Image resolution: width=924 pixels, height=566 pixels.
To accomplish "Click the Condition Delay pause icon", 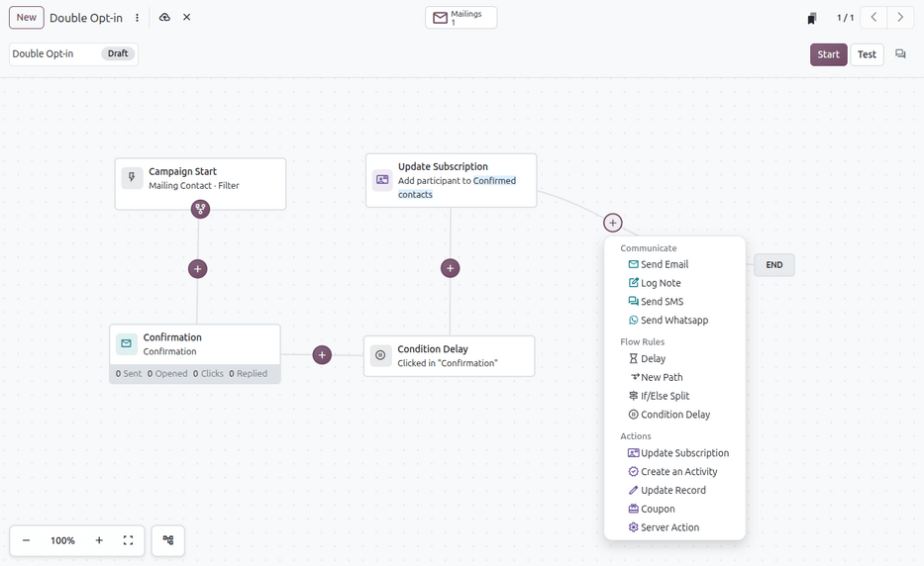I will click(380, 355).
